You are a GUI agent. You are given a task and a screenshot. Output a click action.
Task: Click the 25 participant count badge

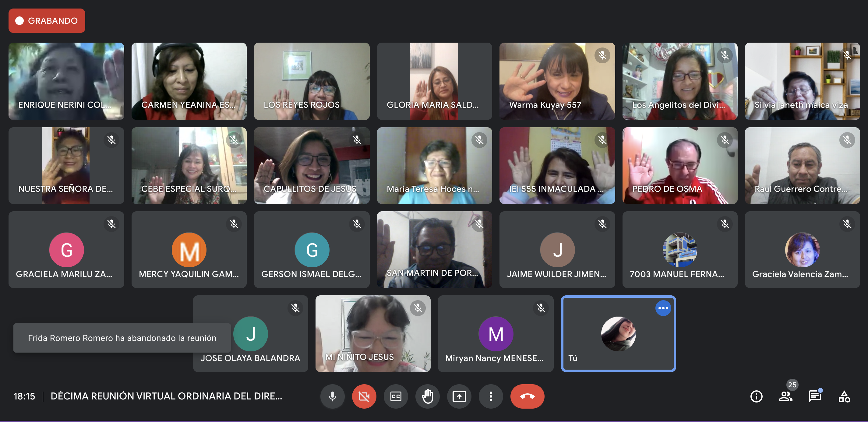coord(792,385)
